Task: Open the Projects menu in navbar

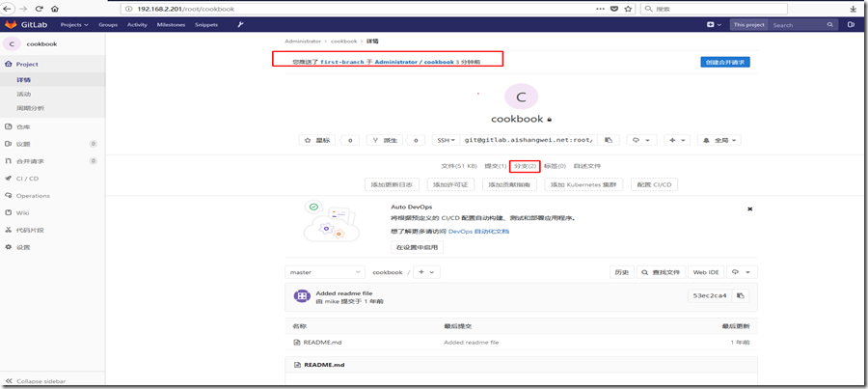Action: click(x=73, y=24)
